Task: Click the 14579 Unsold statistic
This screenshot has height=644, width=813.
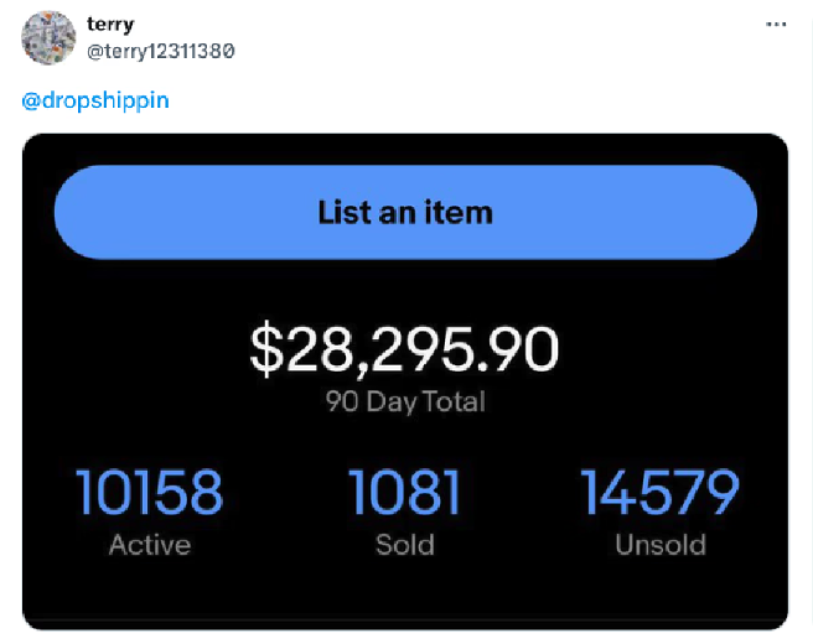Action: 661,492
